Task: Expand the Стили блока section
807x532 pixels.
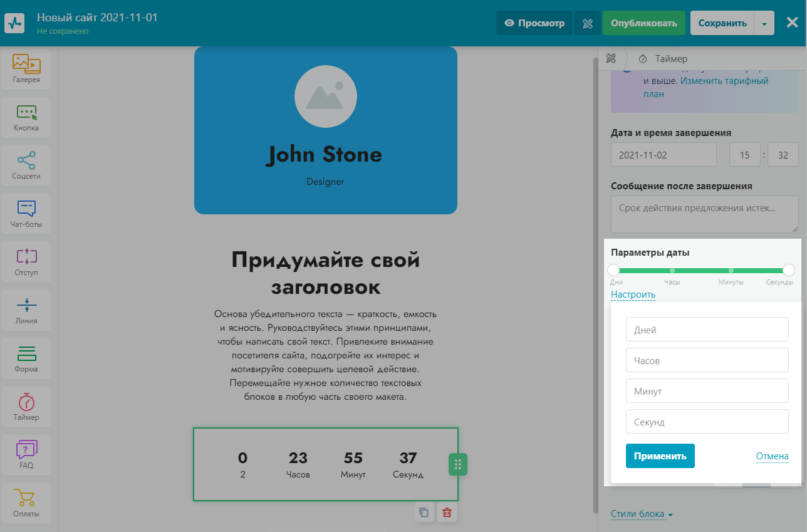Action: (642, 514)
